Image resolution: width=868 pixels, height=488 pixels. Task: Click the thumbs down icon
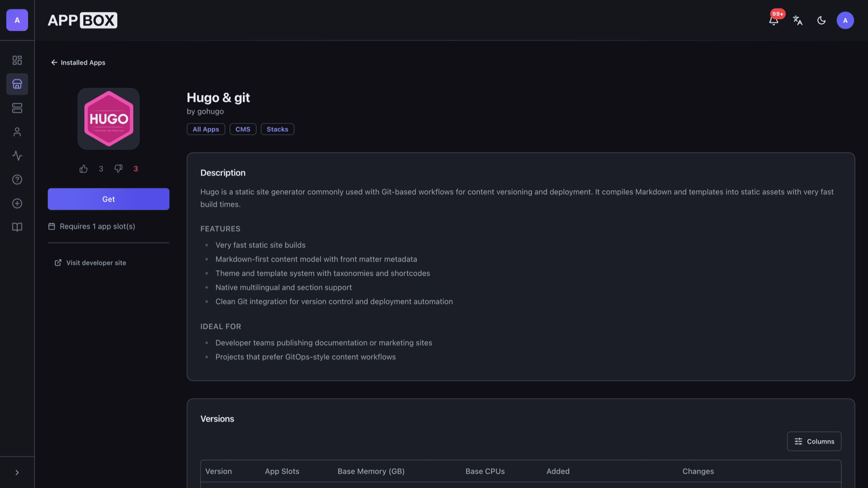(x=118, y=169)
